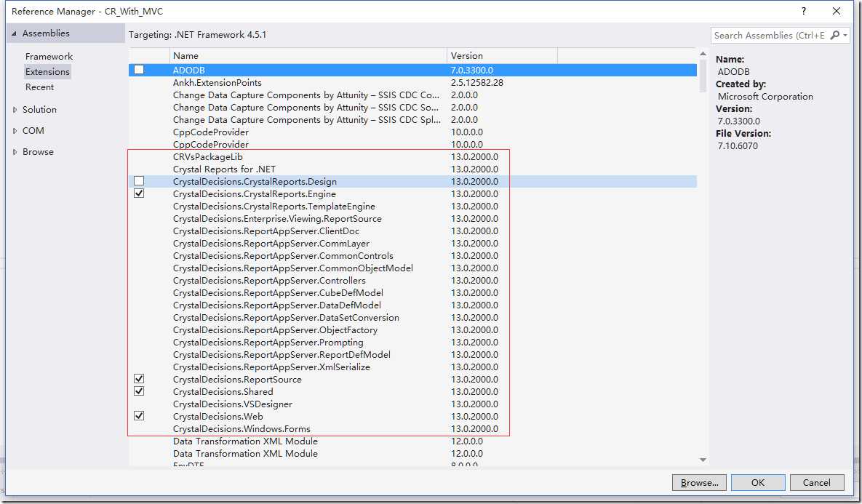Select the Crystal Reports for .NET row
The height and width of the screenshot is (504, 862).
413,169
